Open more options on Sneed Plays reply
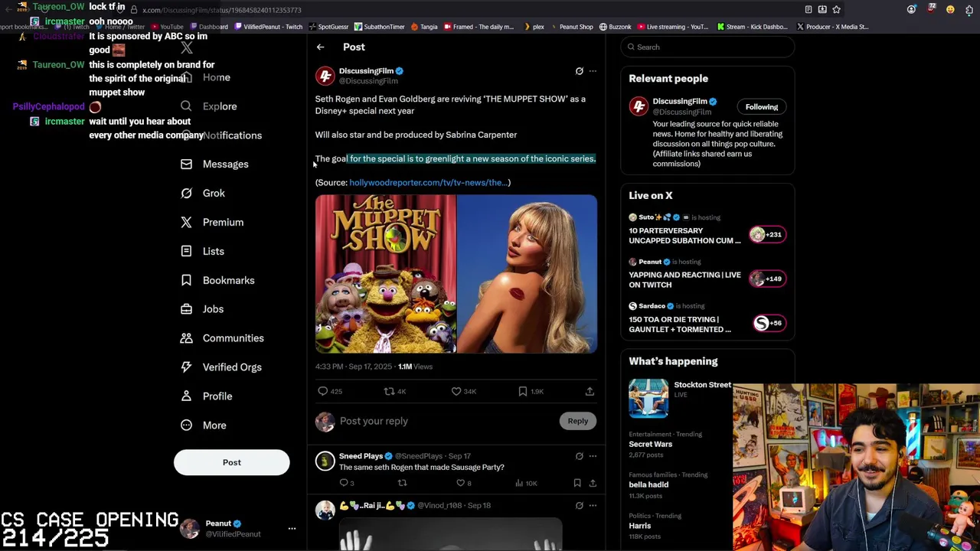Viewport: 980px width, 551px height. click(593, 457)
